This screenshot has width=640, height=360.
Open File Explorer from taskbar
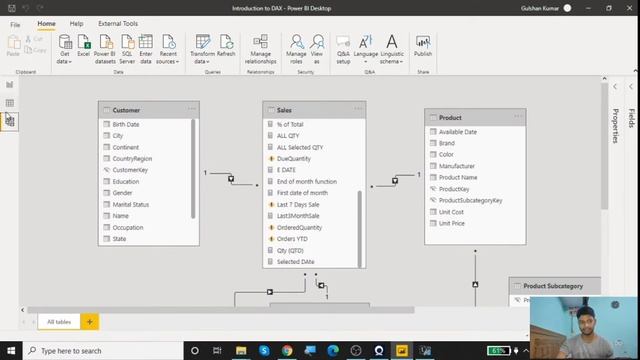coord(241,351)
